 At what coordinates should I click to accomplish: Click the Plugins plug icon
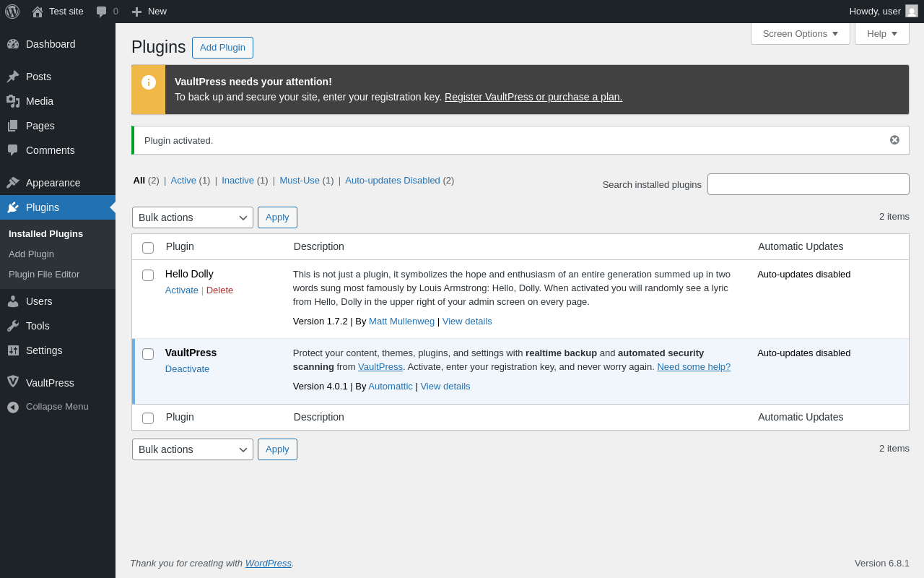(x=13, y=207)
